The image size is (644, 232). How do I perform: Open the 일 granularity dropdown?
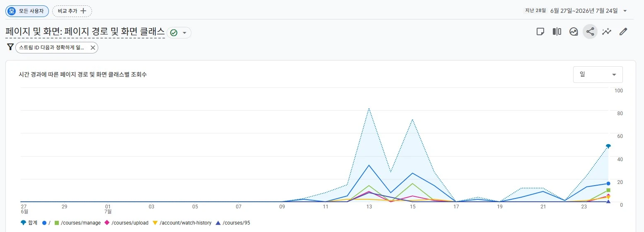598,75
